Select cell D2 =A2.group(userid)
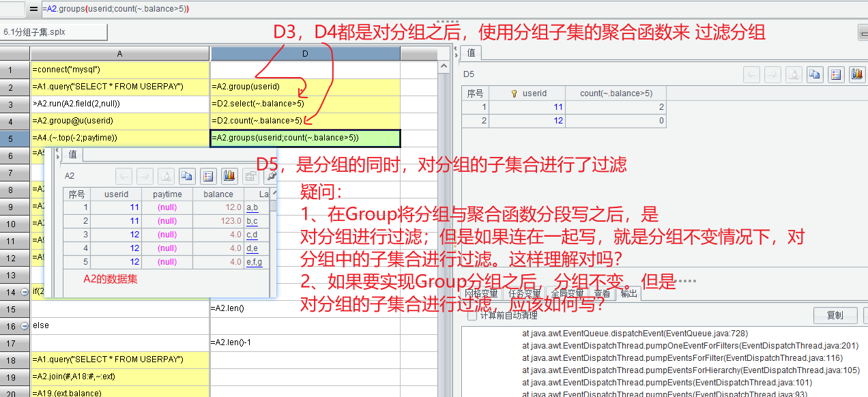The image size is (868, 397). (x=305, y=87)
